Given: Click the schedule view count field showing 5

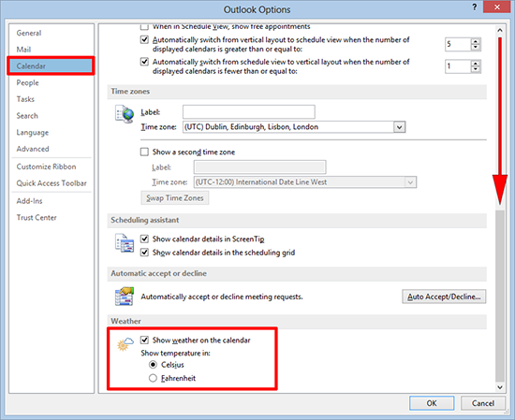Looking at the screenshot, I should (458, 44).
